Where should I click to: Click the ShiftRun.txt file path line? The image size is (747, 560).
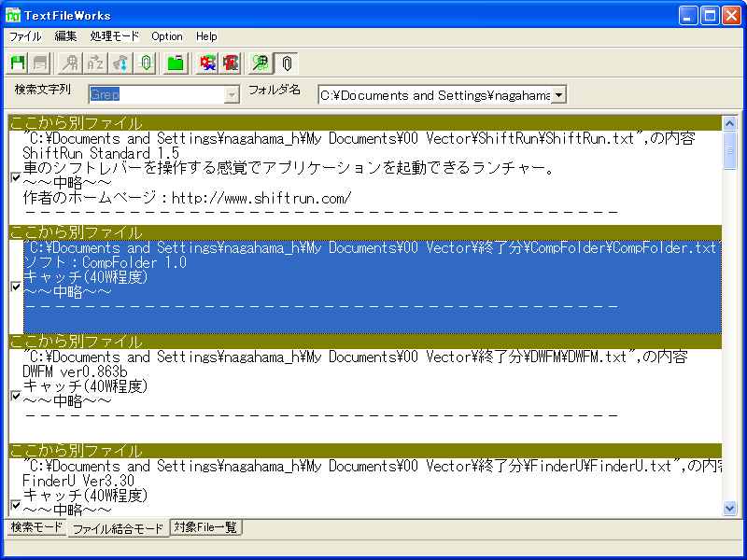359,138
